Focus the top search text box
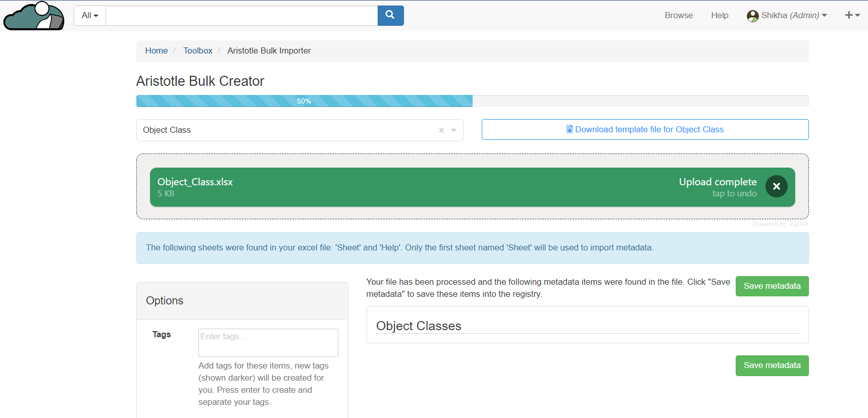868x418 pixels. (241, 16)
